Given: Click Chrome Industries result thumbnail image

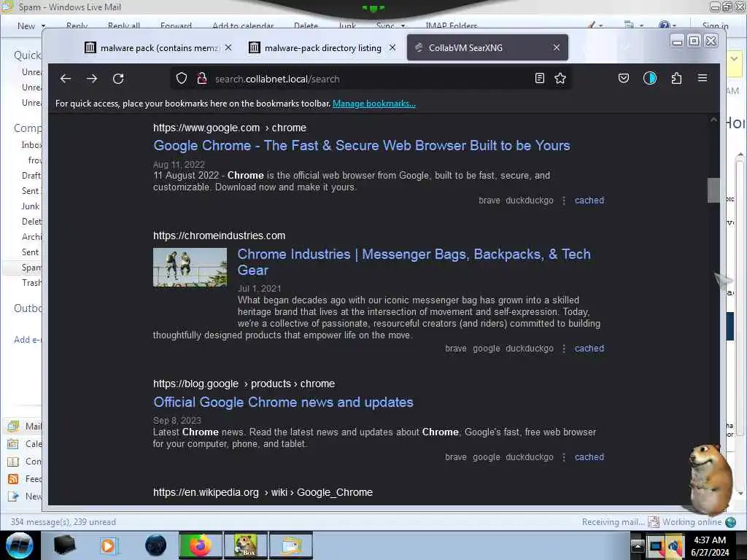Looking at the screenshot, I should point(190,267).
